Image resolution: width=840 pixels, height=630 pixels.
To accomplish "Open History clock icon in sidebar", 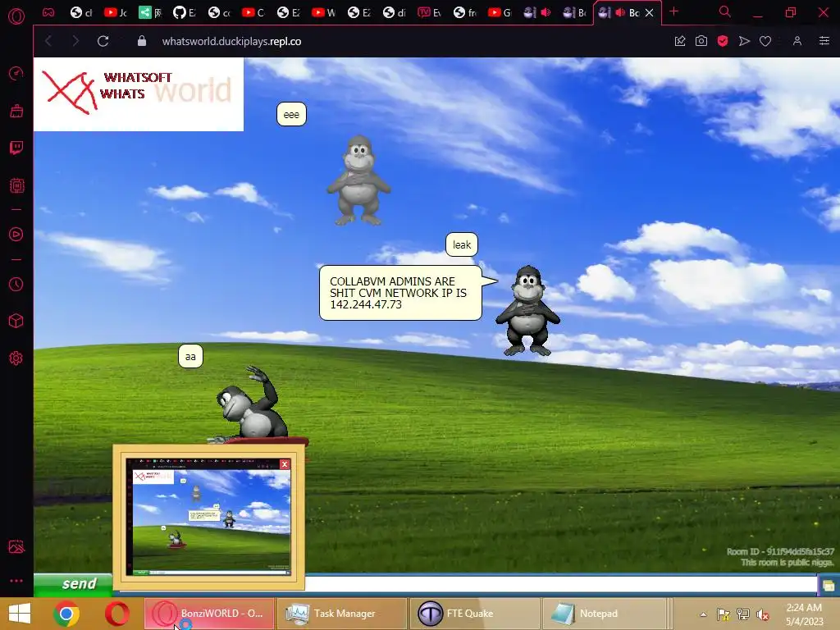I will (16, 284).
